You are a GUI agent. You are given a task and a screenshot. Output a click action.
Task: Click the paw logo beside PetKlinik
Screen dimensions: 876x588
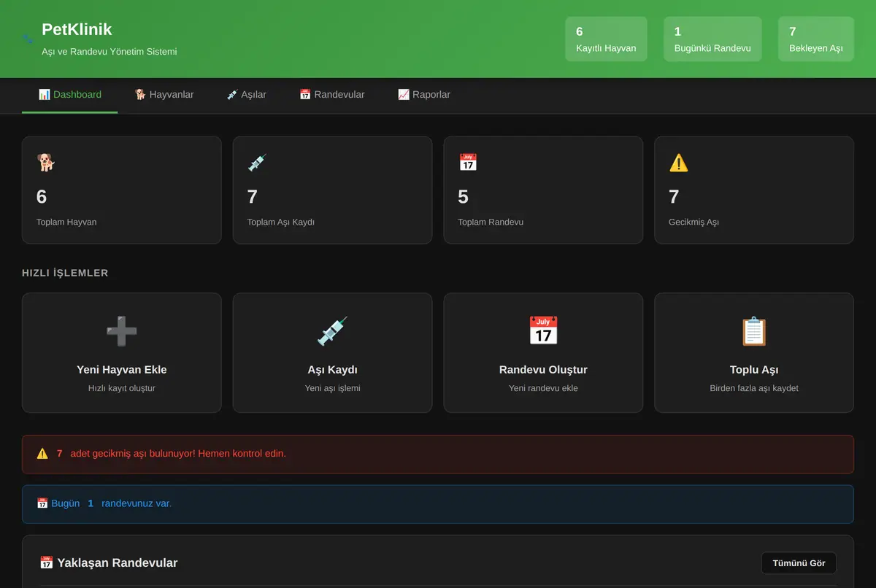click(x=28, y=39)
